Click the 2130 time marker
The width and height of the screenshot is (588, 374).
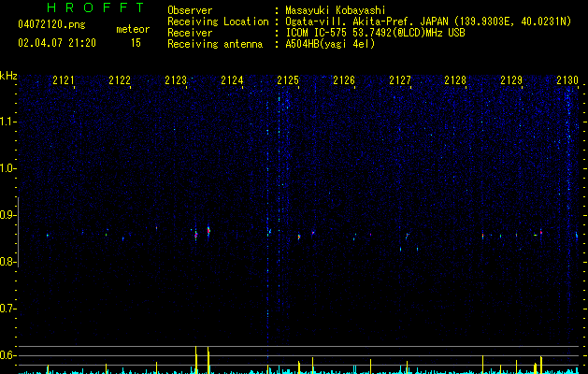[567, 79]
